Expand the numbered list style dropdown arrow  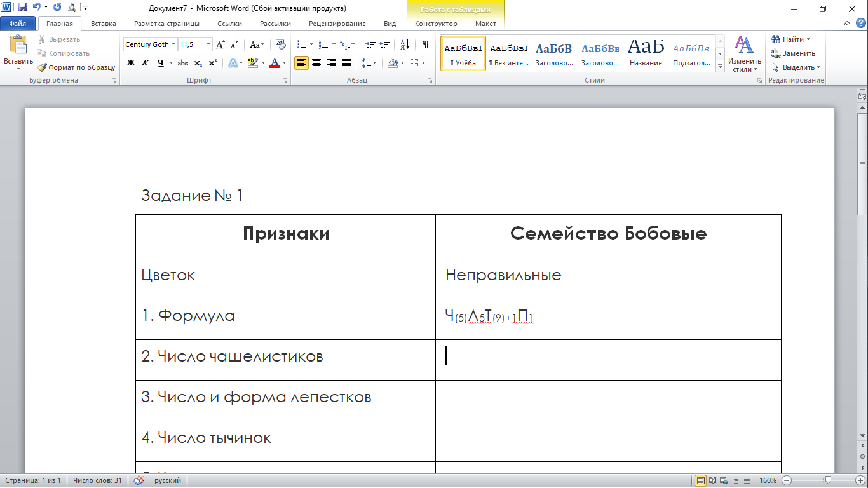[334, 44]
